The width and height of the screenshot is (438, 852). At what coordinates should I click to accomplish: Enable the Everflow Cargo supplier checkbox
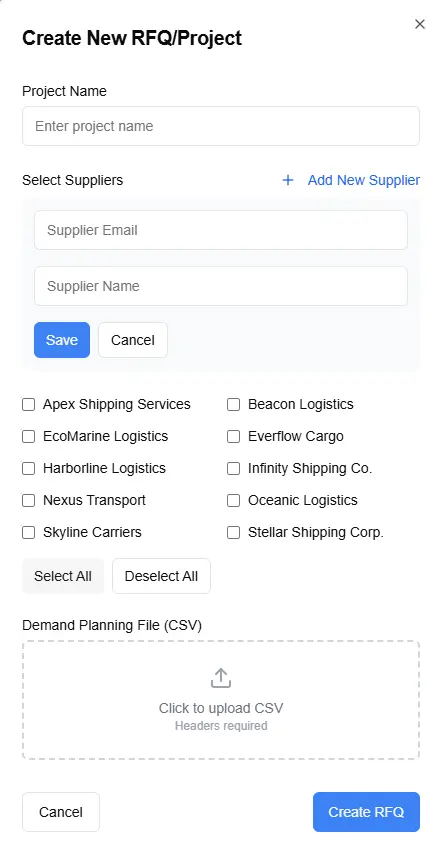[233, 436]
